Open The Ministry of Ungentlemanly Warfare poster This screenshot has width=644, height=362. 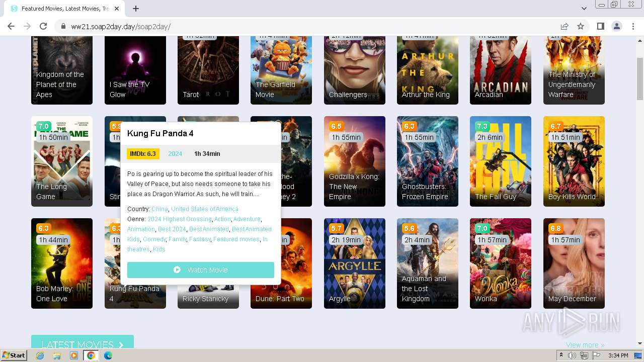coord(574,70)
